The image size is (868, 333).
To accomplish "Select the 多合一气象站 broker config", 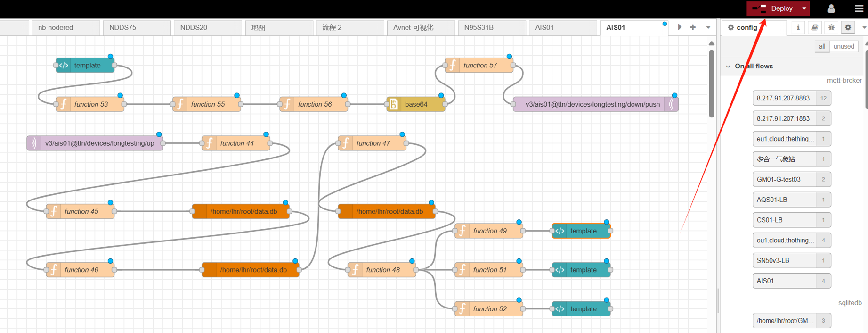I will click(x=792, y=159).
